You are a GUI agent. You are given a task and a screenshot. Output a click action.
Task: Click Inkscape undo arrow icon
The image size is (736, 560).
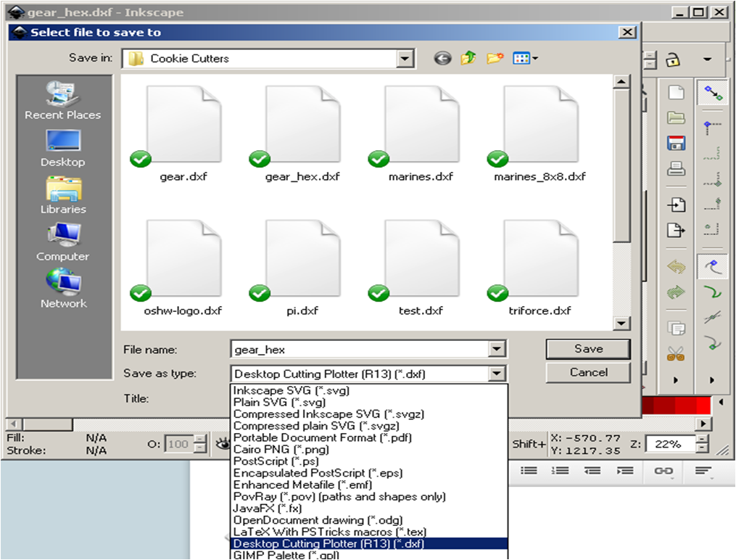coord(676,267)
